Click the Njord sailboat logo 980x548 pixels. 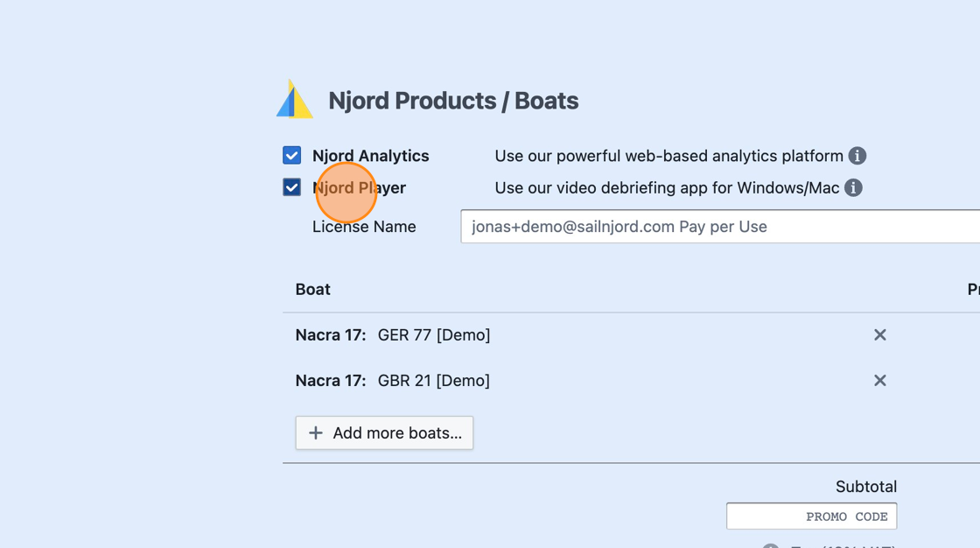click(x=294, y=99)
